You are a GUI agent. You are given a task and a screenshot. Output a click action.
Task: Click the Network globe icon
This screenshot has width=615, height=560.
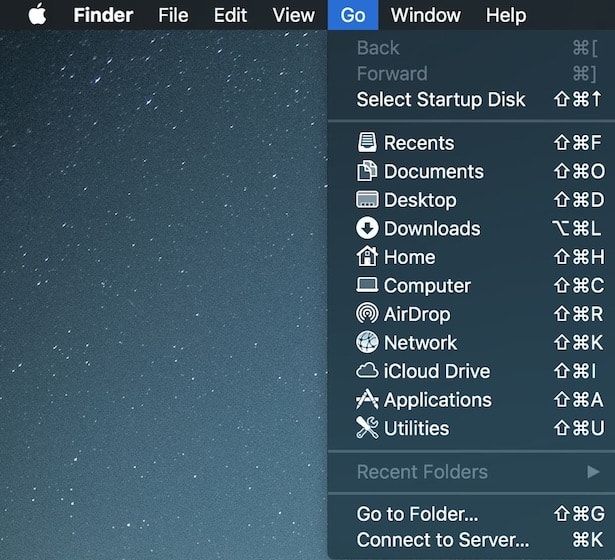tap(367, 342)
